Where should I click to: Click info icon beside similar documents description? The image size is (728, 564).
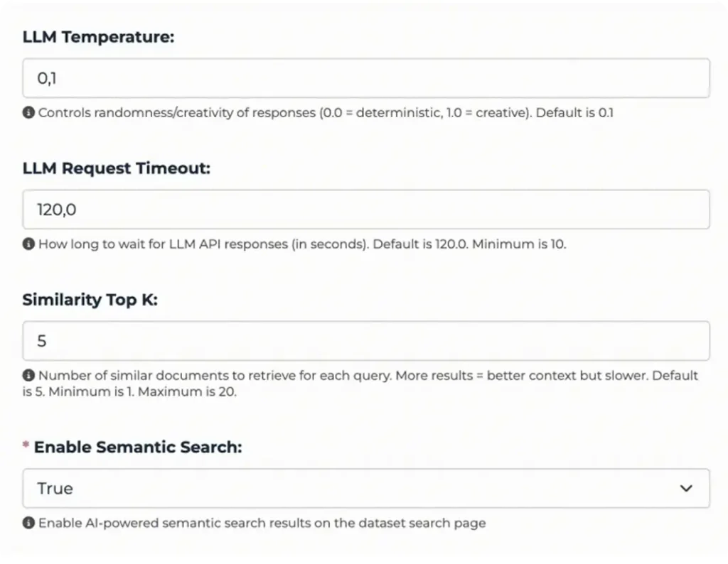[x=29, y=376]
